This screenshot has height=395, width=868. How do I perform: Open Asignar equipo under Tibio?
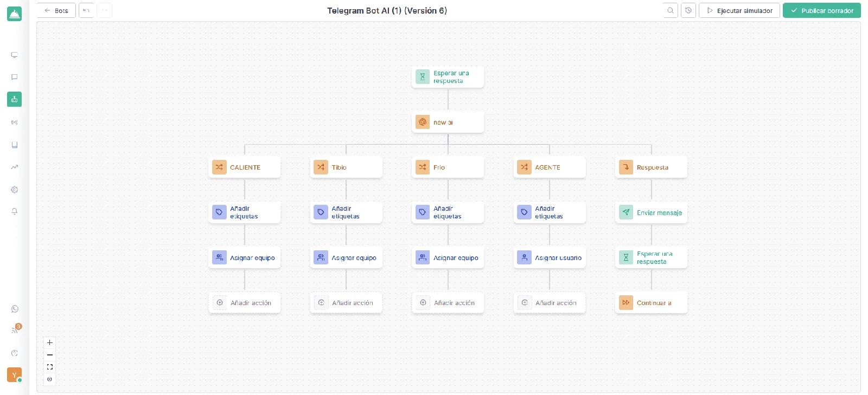point(346,258)
